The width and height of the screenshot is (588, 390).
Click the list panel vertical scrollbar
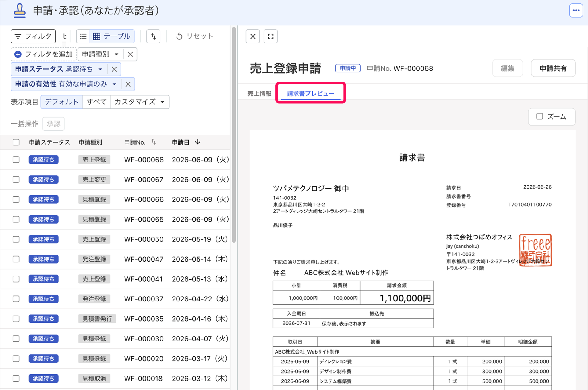tap(234, 135)
